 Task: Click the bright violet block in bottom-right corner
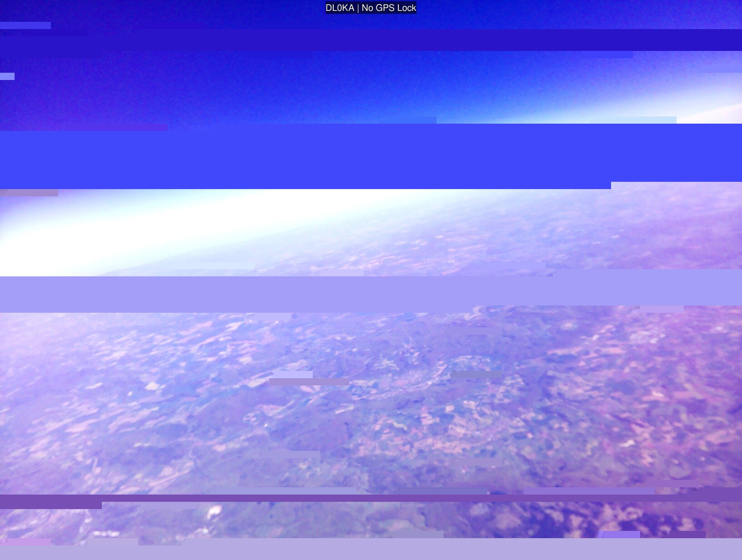pyautogui.click(x=621, y=535)
